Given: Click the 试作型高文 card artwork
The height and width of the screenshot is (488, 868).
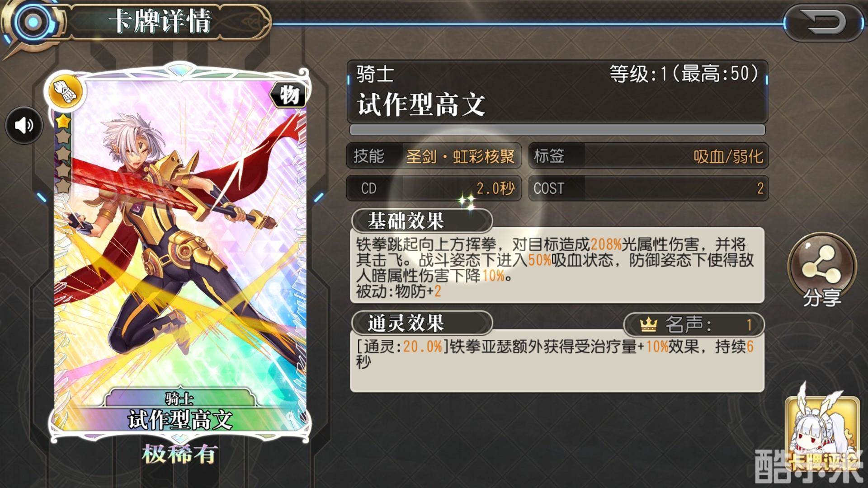Looking at the screenshot, I should [179, 253].
